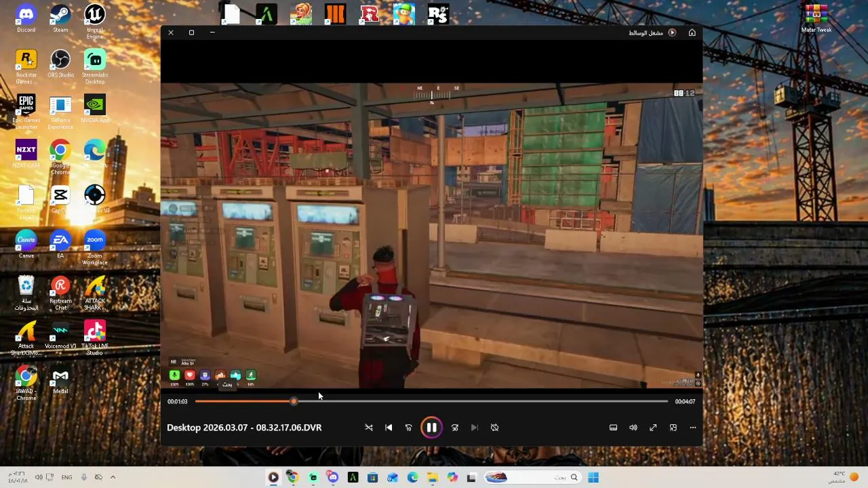Select the NZXT CAM desktop icon
This screenshot has height=488, width=868.
point(26,155)
